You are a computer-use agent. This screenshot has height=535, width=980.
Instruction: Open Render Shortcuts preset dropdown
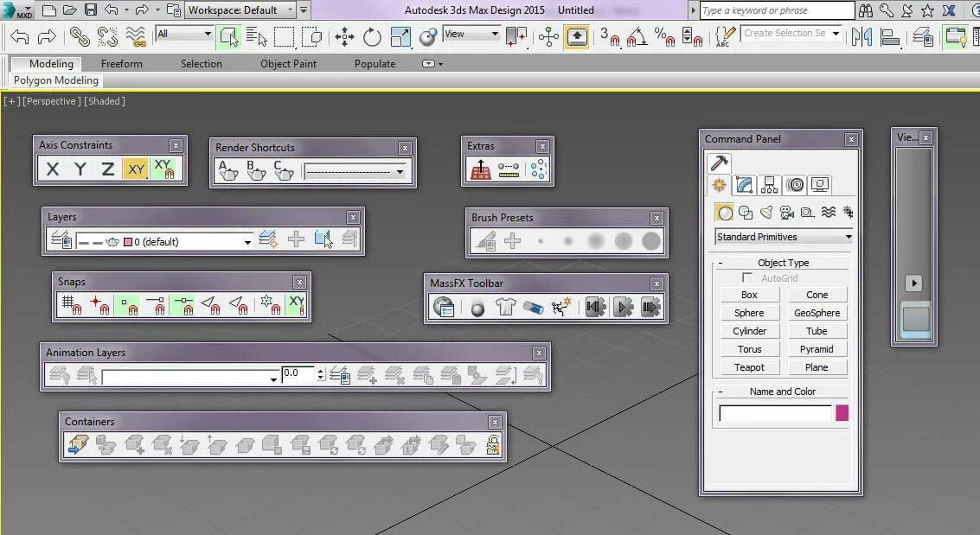coord(355,172)
